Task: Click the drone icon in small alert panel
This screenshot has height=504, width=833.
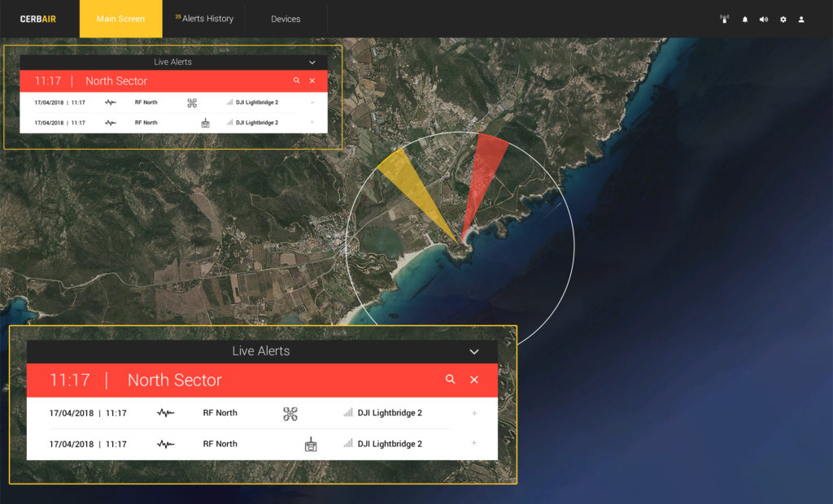Action: (192, 103)
